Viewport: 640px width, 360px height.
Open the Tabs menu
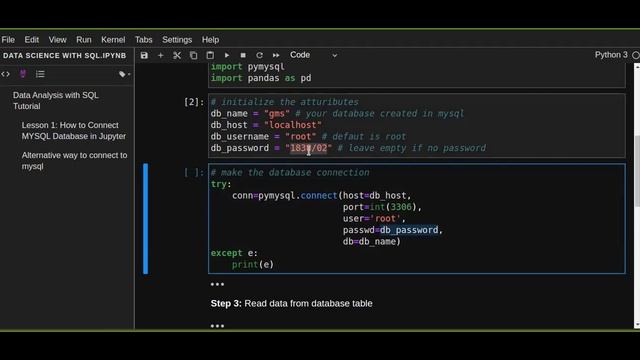coord(144,40)
